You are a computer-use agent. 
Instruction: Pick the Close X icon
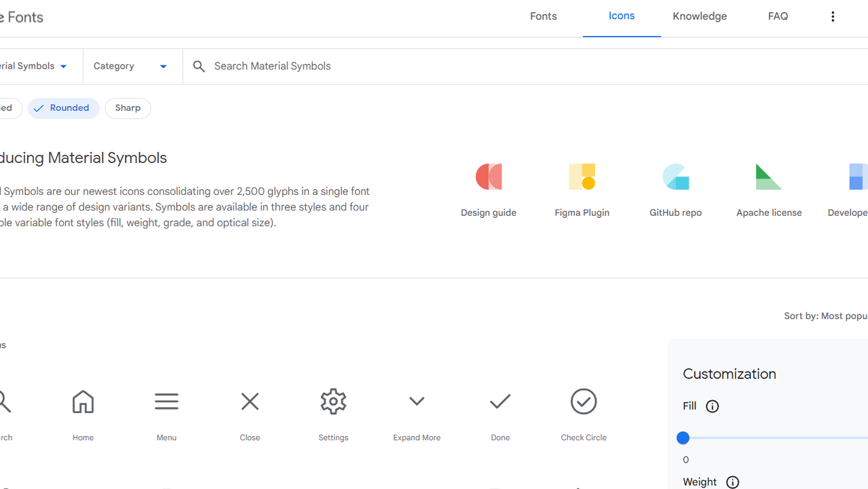tap(250, 401)
